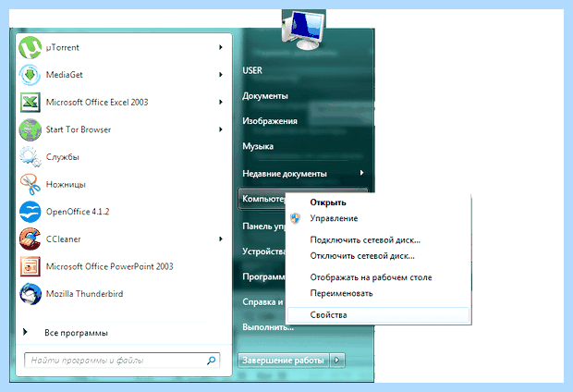
Task: Click the CCleaner icon
Action: pos(30,239)
